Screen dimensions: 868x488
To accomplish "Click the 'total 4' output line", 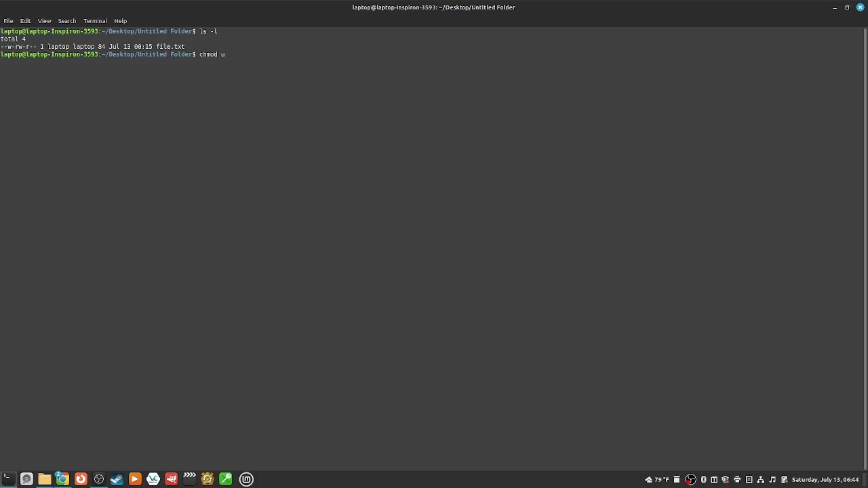I will tap(13, 39).
